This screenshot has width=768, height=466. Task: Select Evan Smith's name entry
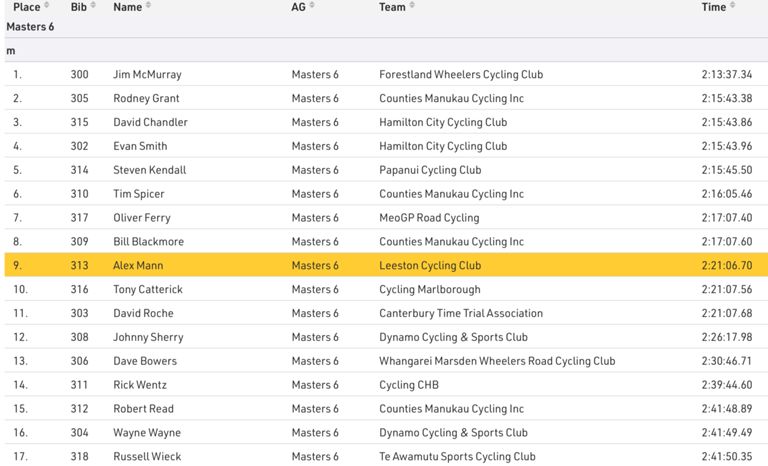140,146
